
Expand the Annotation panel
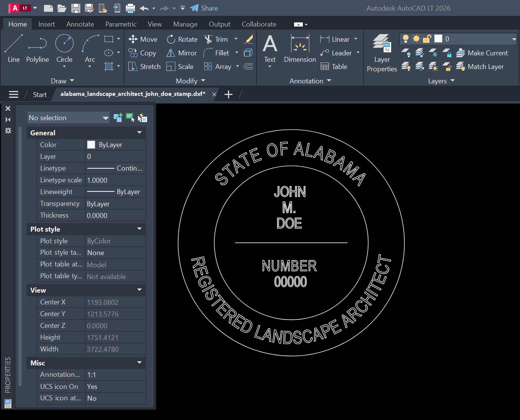point(310,81)
